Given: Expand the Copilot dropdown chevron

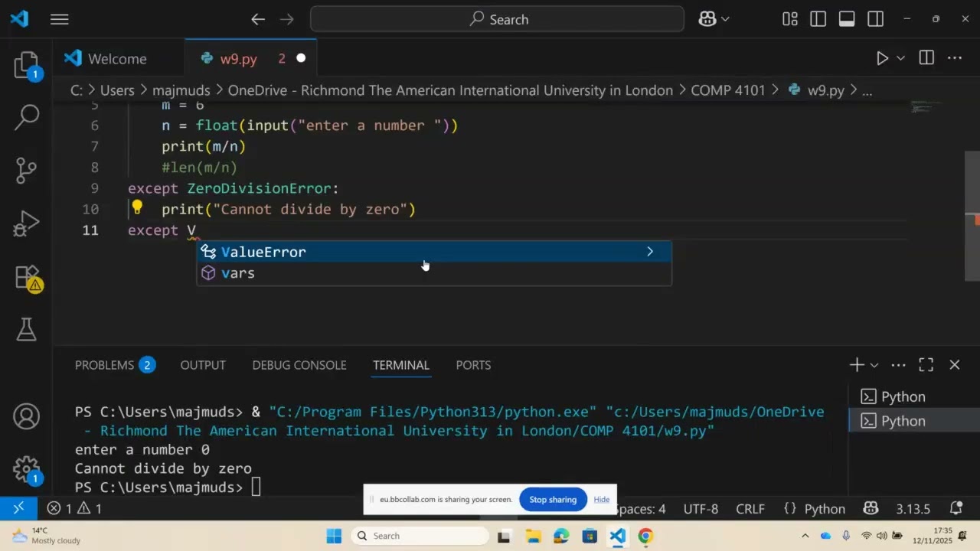Looking at the screenshot, I should click(x=725, y=19).
